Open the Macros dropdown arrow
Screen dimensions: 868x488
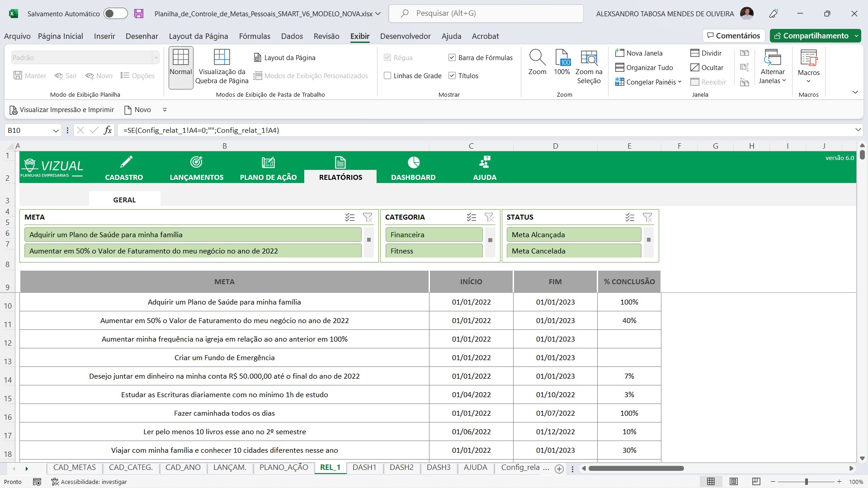tap(808, 81)
